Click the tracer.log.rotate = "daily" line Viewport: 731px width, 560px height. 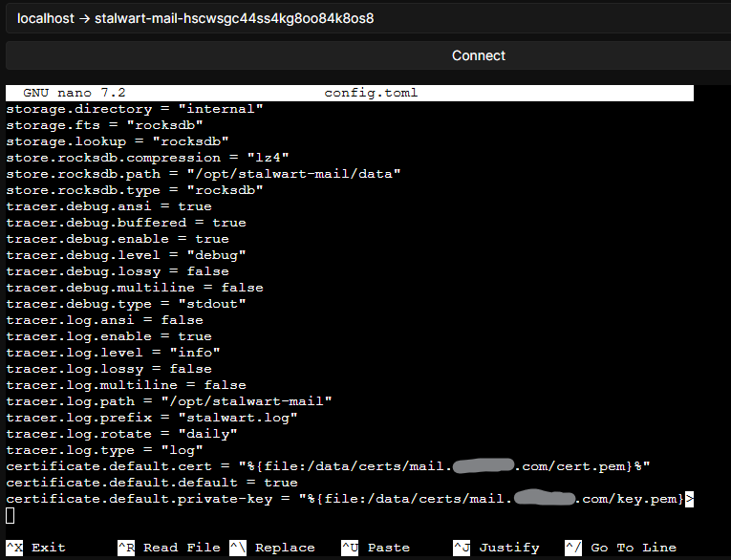pos(121,434)
